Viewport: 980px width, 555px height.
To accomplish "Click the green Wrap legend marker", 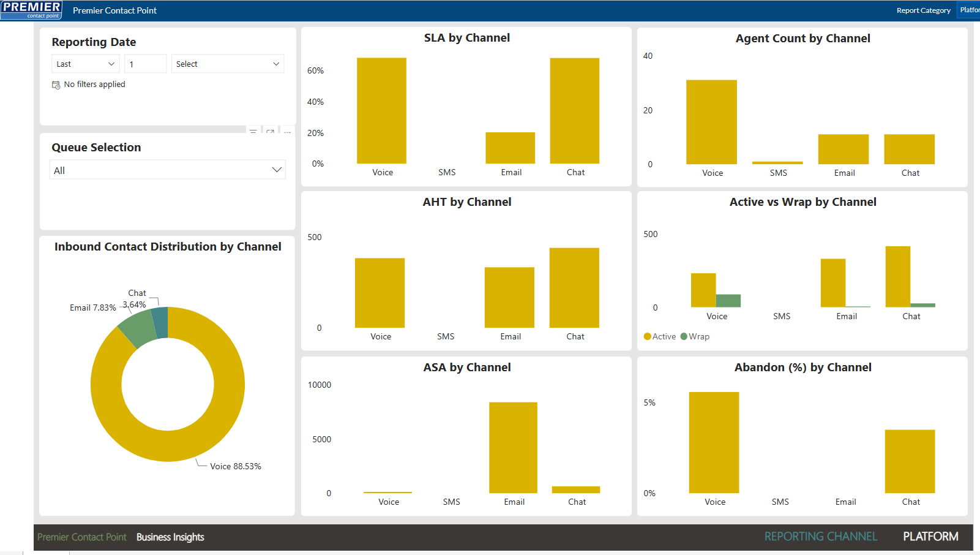I will [x=684, y=336].
